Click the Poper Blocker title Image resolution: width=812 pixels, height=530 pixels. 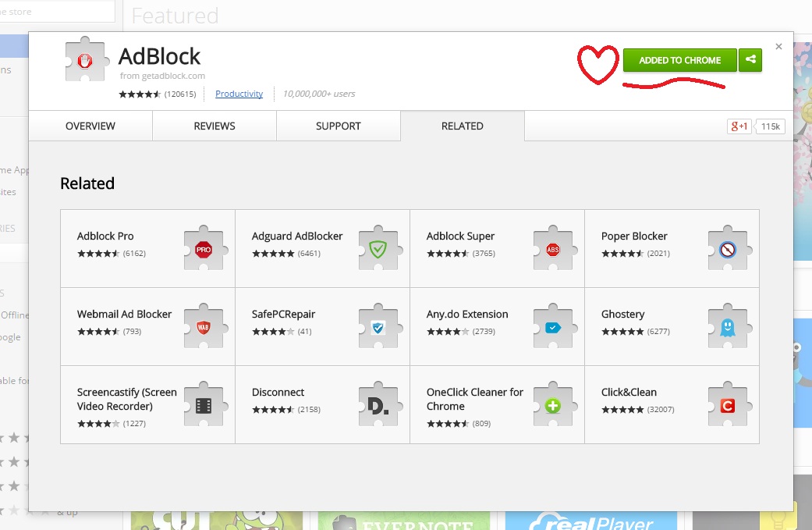click(634, 237)
